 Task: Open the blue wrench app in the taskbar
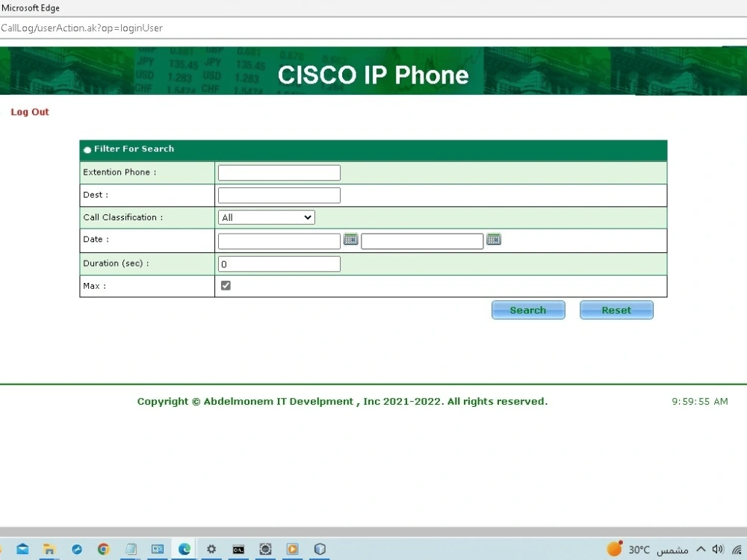click(x=77, y=549)
